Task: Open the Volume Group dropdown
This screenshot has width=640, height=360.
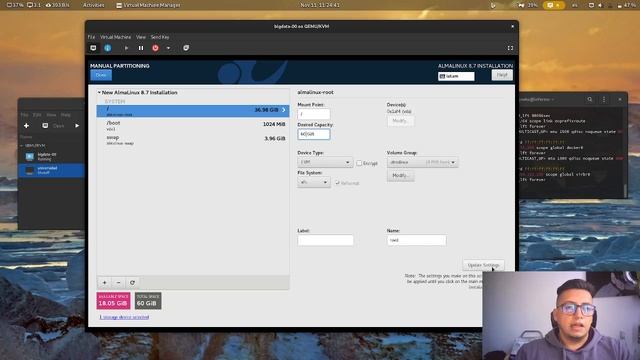Action: (422, 162)
